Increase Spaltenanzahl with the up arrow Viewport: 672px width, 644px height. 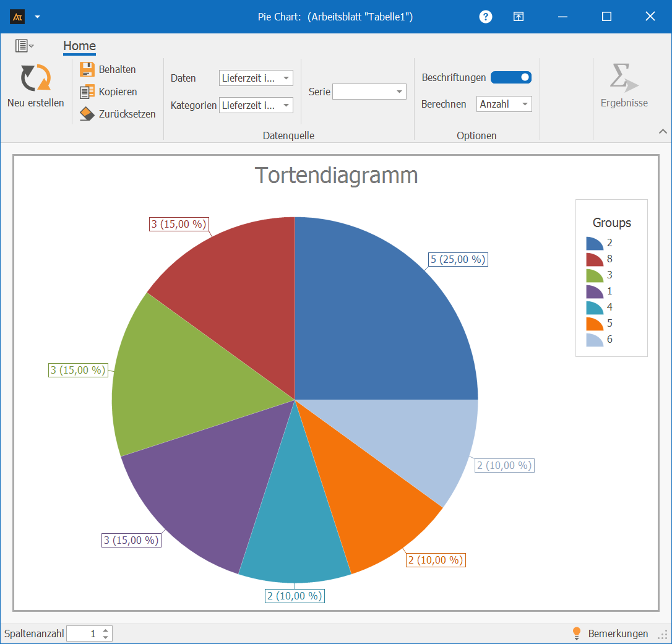[x=106, y=630]
